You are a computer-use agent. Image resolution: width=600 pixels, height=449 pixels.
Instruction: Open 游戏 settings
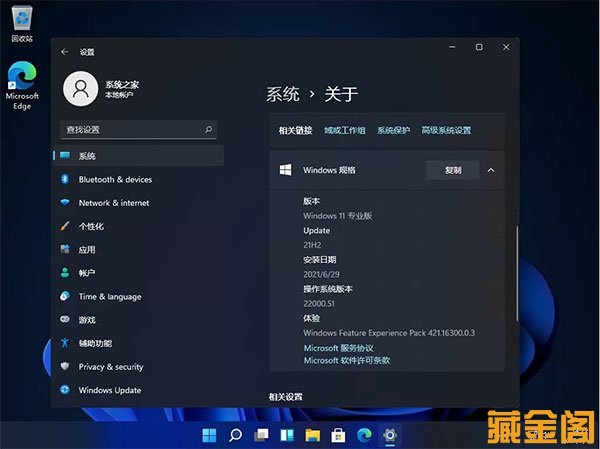pyautogui.click(x=87, y=320)
